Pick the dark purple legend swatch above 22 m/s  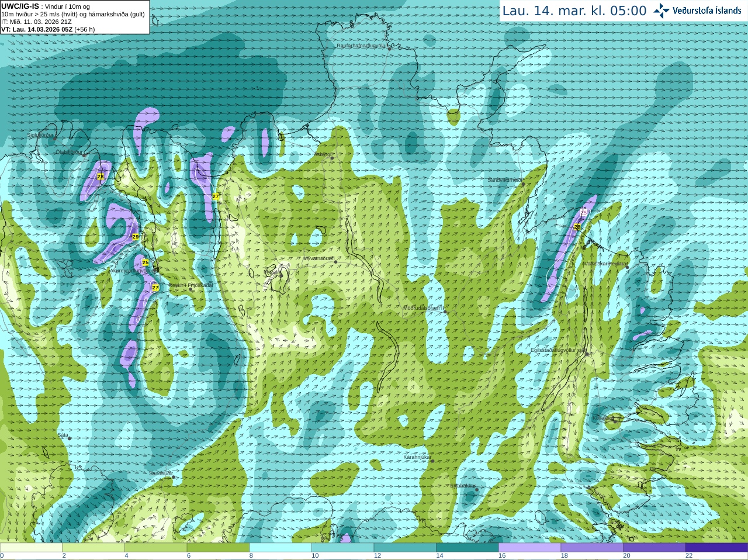(716, 548)
